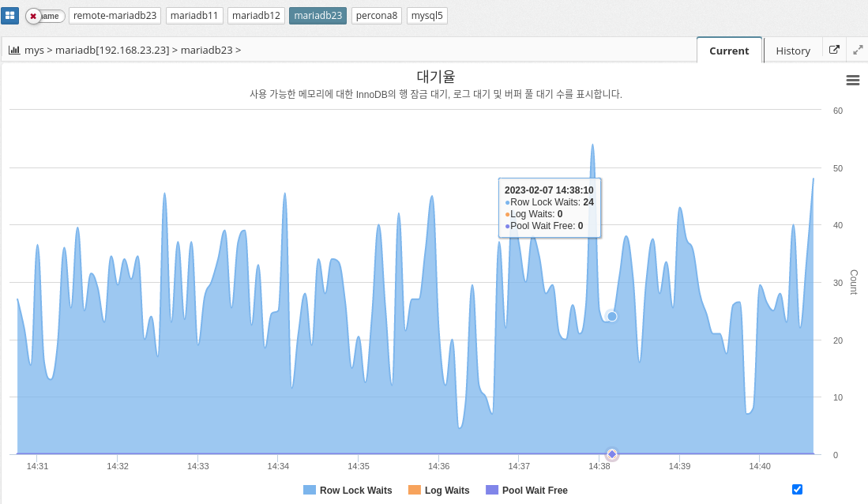The width and height of the screenshot is (868, 504).
Task: Click the Pool Wait Free diamond marker
Action: (612, 454)
